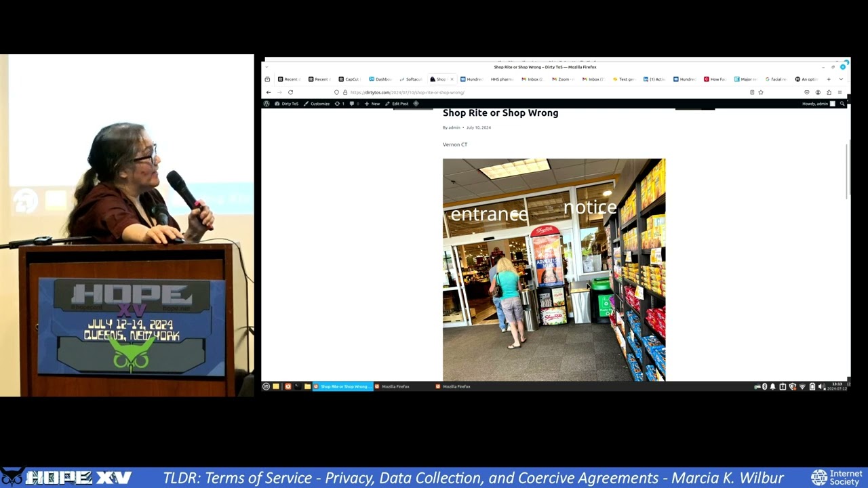The height and width of the screenshot is (488, 868).
Task: Select the second Mozilla Firefox taskbar window
Action: point(403,386)
